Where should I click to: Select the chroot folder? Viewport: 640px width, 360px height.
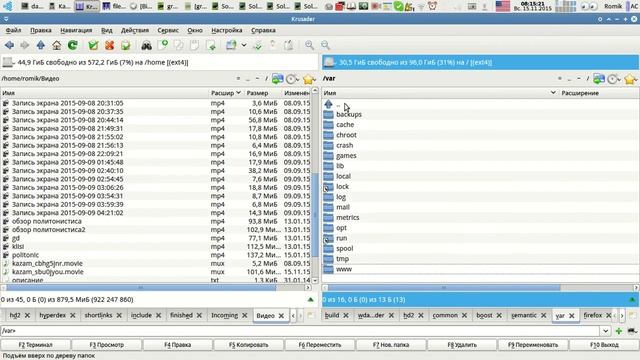click(346, 135)
